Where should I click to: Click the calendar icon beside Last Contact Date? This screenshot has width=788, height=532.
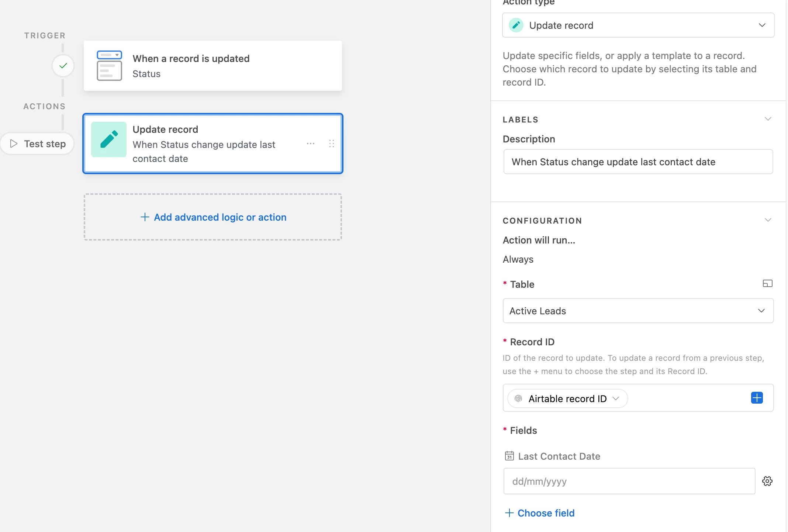click(x=509, y=456)
